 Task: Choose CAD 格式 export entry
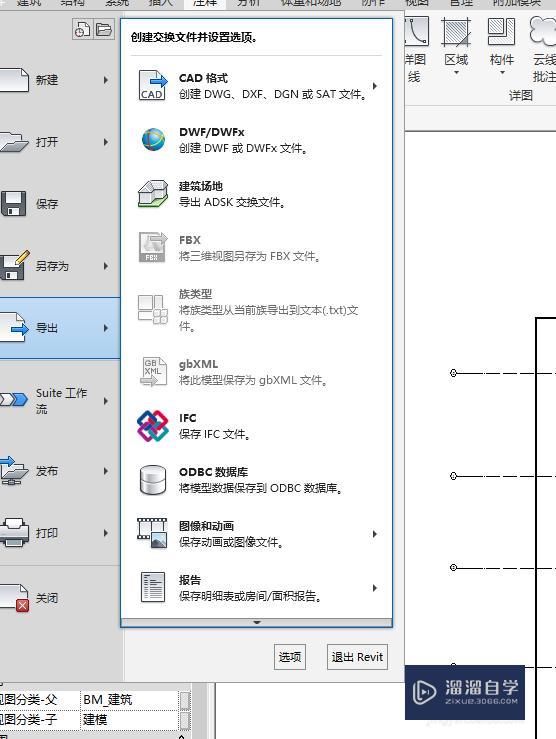pyautogui.click(x=256, y=86)
